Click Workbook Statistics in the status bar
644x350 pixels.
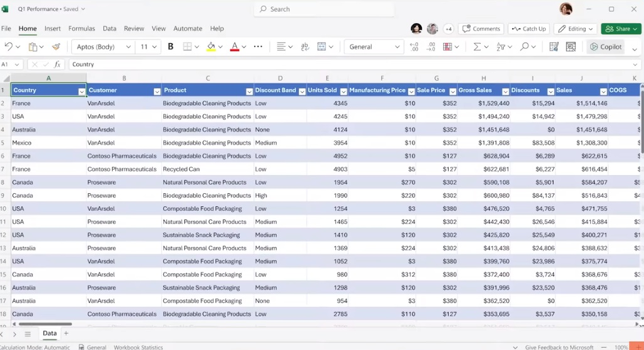[x=138, y=347]
